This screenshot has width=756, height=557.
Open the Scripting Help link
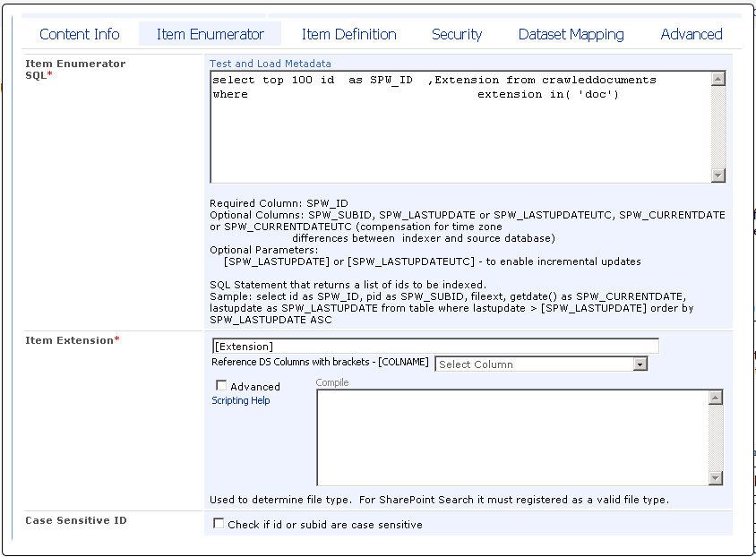[x=240, y=400]
